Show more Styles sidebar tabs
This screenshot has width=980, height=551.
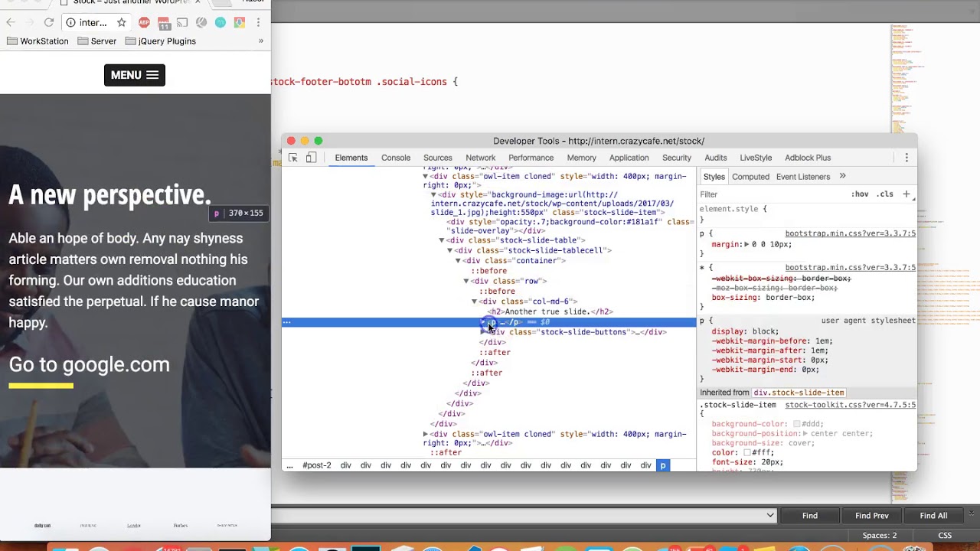[842, 176]
